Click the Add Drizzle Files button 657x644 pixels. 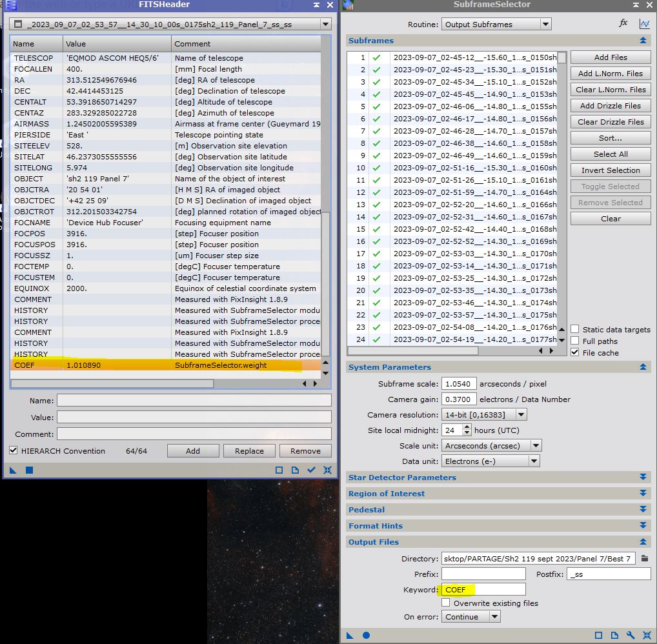[611, 106]
